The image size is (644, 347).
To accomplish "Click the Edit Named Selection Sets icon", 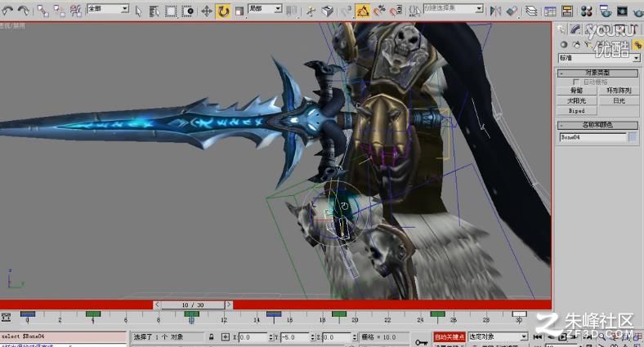I will [414, 11].
